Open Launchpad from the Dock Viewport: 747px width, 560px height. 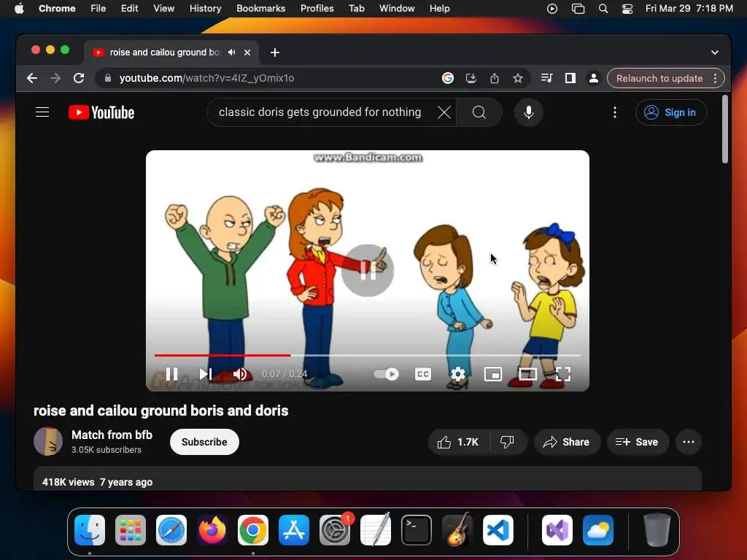click(x=131, y=530)
